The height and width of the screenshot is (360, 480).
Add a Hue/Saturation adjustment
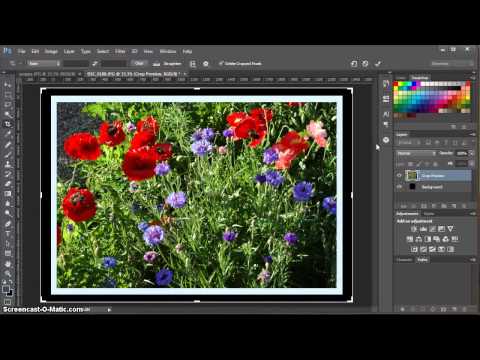[410, 239]
